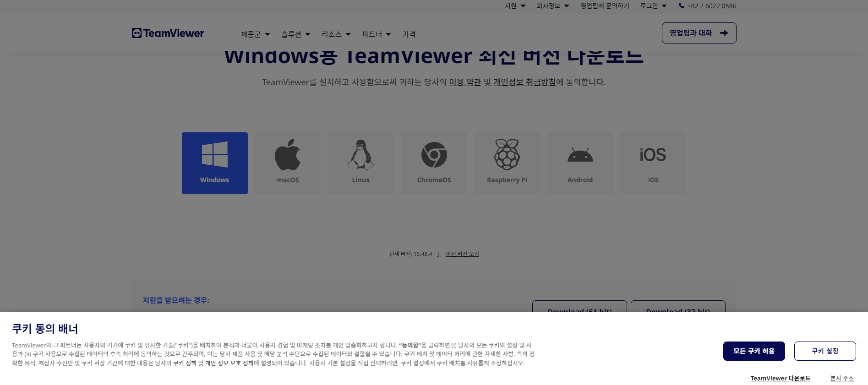
Task: Click the phone icon next to +82 number
Action: (682, 6)
